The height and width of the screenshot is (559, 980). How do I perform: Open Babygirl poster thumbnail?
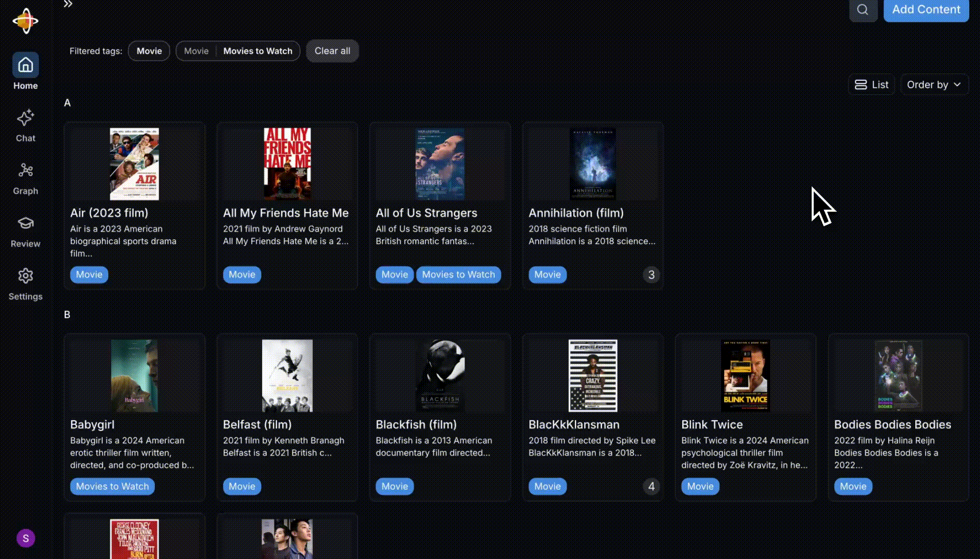click(x=134, y=376)
